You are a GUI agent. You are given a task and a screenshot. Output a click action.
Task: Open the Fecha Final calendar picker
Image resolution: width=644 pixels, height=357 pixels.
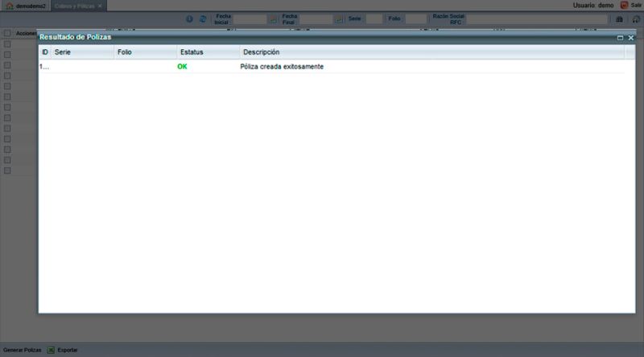338,19
